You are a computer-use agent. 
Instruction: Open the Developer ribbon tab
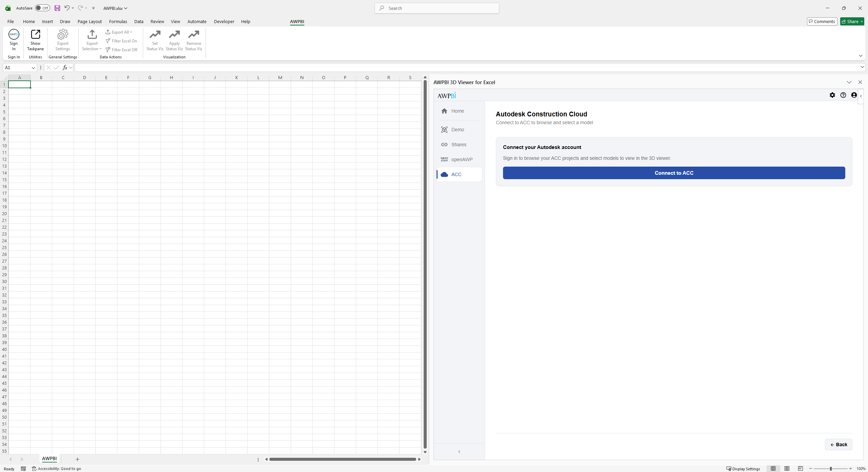tap(224, 21)
